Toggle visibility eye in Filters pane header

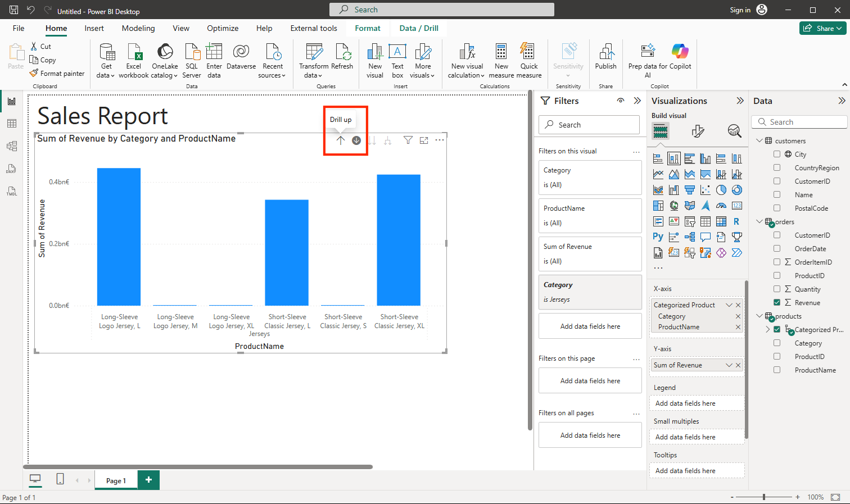click(x=621, y=101)
